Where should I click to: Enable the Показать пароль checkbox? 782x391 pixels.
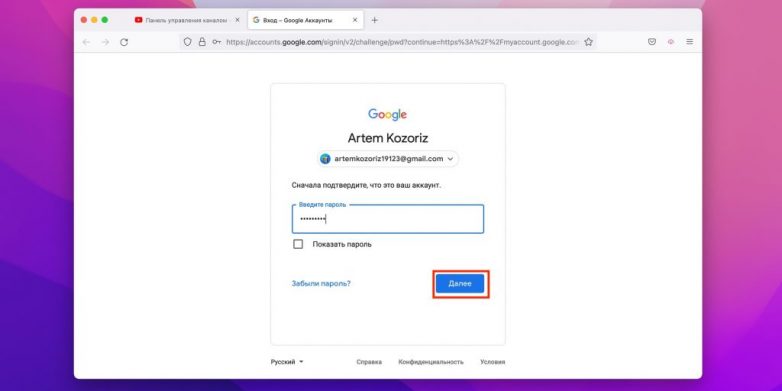[x=298, y=244]
